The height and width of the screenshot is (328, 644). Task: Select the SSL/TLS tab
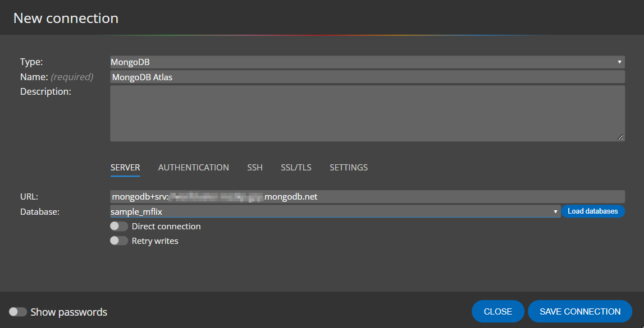[x=296, y=167]
